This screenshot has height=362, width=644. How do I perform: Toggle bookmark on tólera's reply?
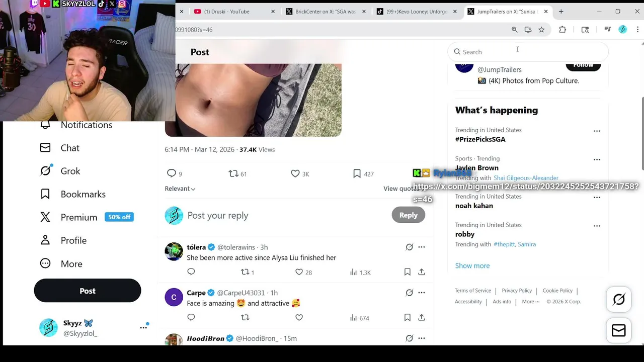(408, 272)
